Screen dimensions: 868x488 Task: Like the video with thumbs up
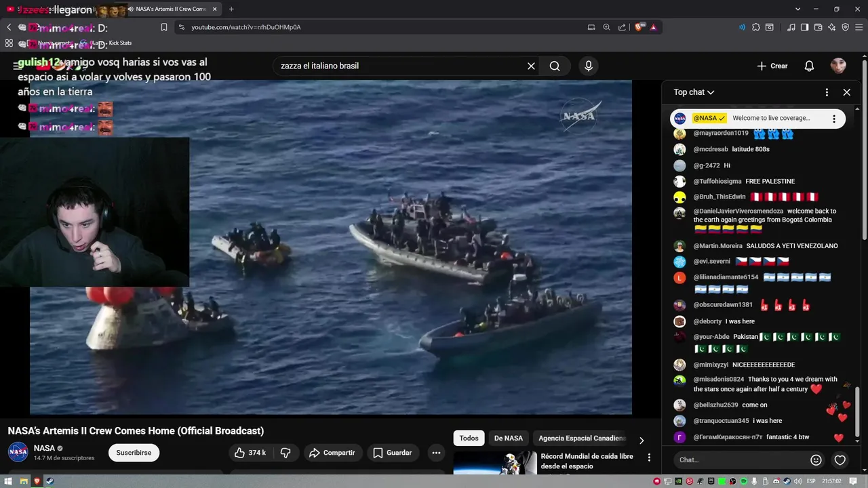coord(250,453)
